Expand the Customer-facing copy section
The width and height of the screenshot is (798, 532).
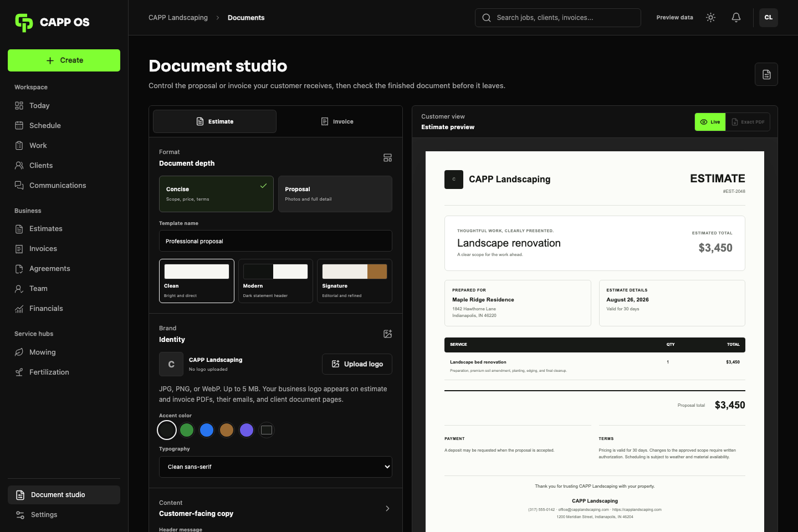click(x=275, y=508)
